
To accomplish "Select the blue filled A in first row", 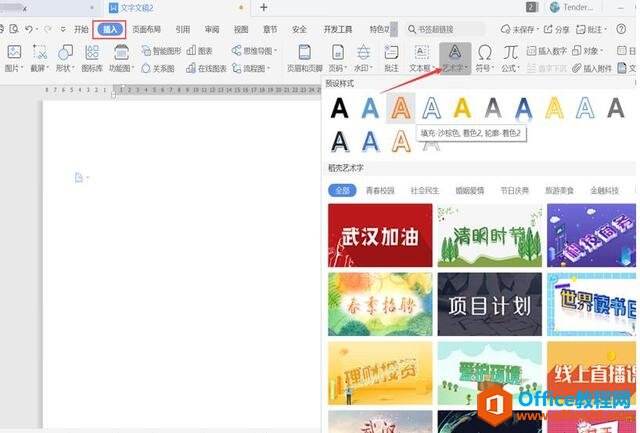I will 370,108.
